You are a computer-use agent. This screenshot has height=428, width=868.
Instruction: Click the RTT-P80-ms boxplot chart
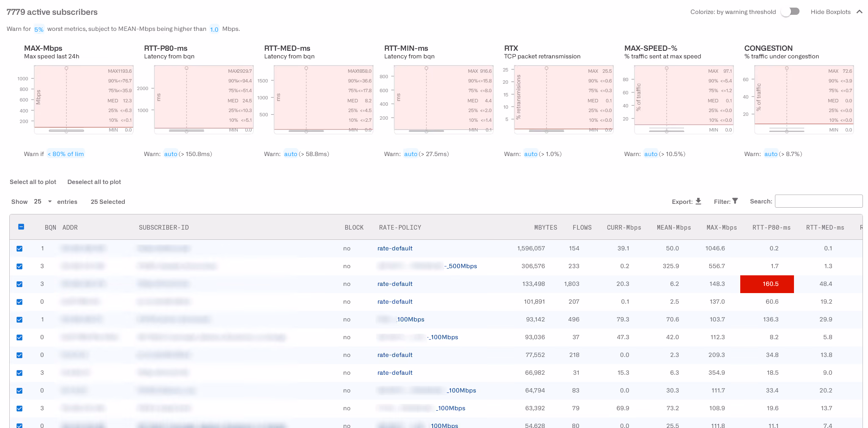click(x=204, y=100)
